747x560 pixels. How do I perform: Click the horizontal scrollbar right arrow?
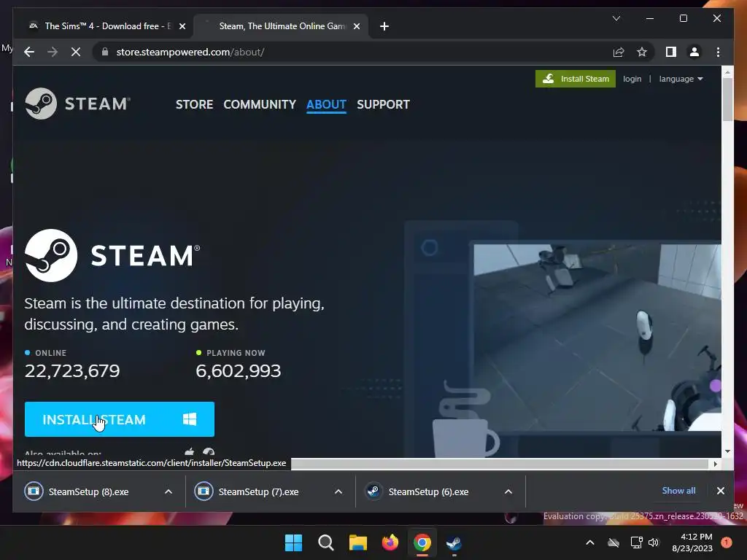coord(715,464)
